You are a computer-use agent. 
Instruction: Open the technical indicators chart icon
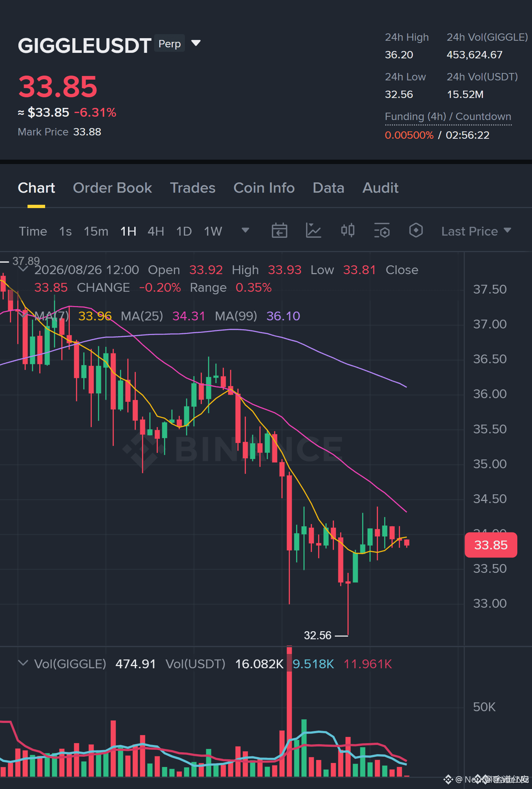coord(314,230)
